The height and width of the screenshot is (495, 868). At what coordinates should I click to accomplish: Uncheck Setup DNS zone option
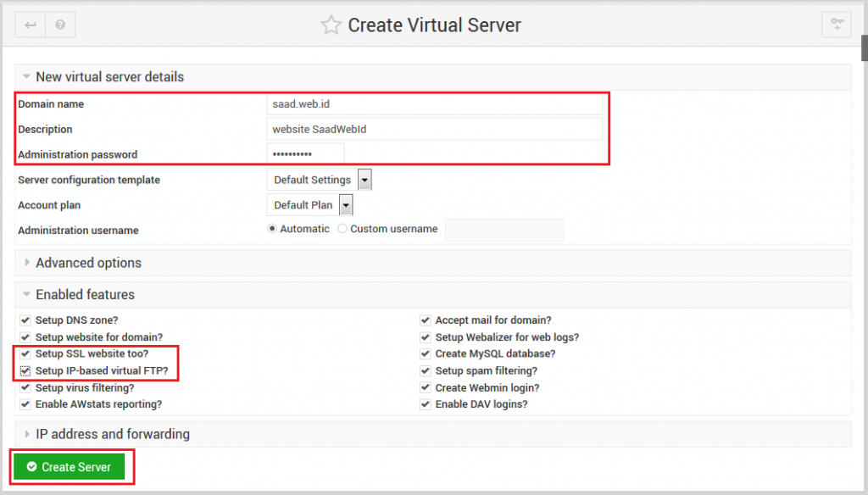[25, 320]
